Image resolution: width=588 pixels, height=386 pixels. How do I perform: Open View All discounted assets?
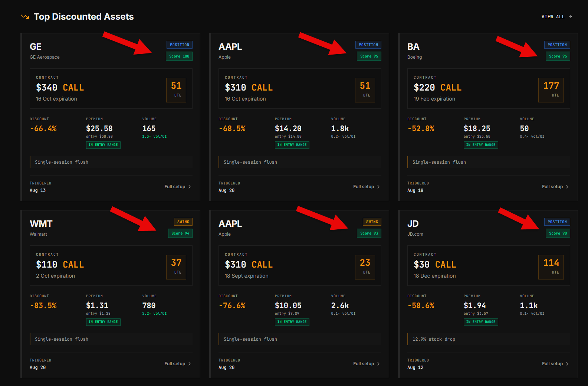tap(556, 17)
